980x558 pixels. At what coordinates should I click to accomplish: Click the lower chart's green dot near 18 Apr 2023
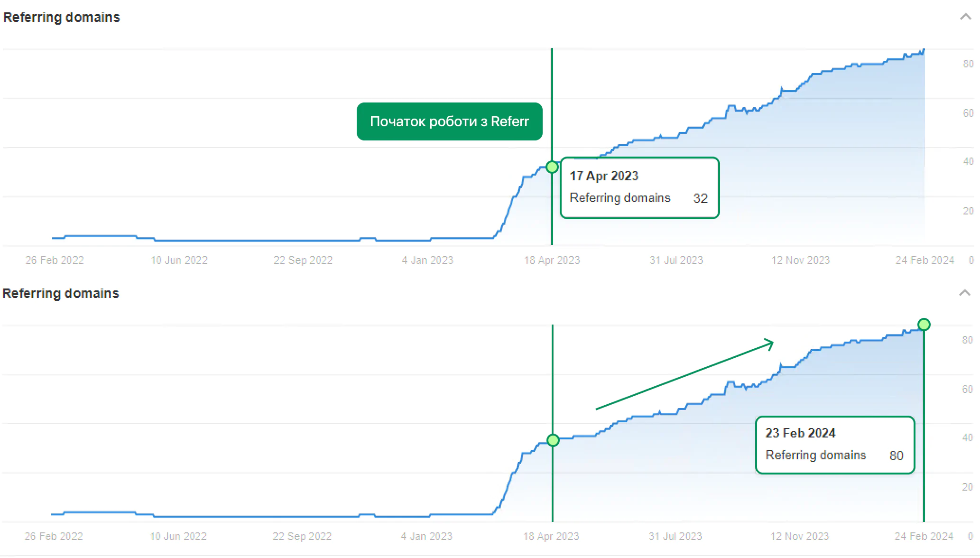point(553,440)
